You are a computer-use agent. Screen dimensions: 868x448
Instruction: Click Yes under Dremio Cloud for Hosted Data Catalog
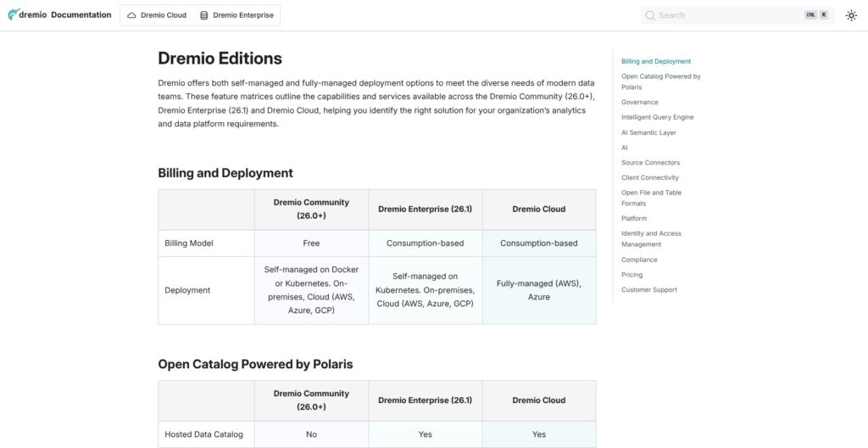coord(538,434)
